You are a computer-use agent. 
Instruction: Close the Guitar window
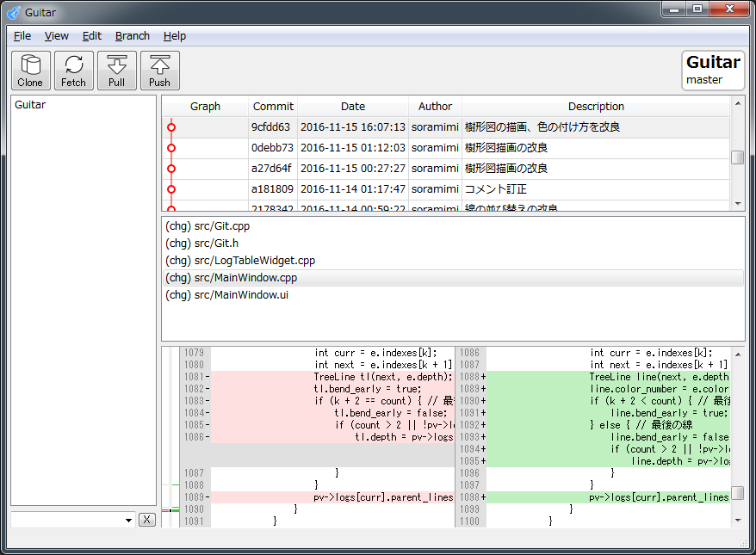[x=730, y=9]
